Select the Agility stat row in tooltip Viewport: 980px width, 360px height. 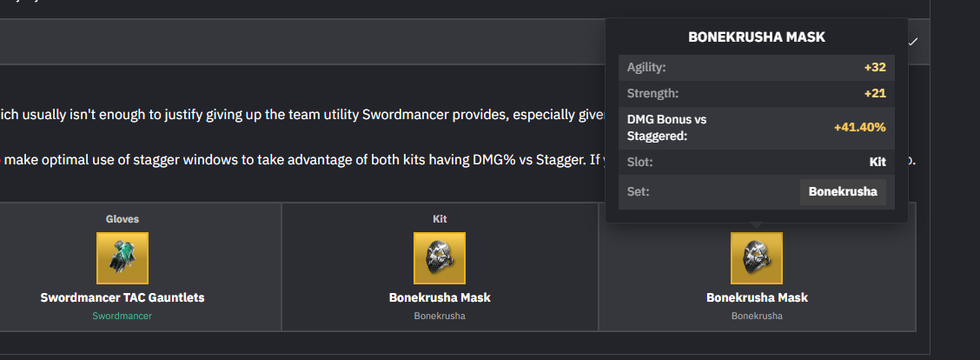[756, 67]
